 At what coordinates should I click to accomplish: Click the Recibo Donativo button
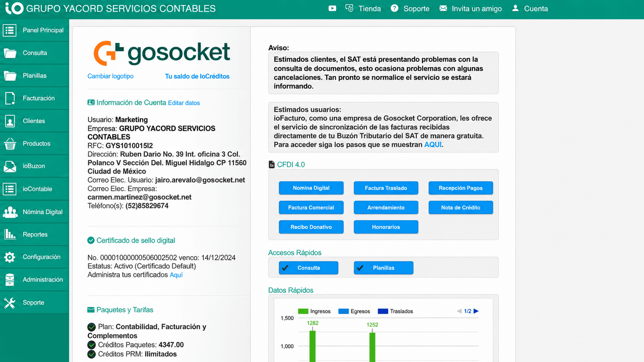[311, 227]
